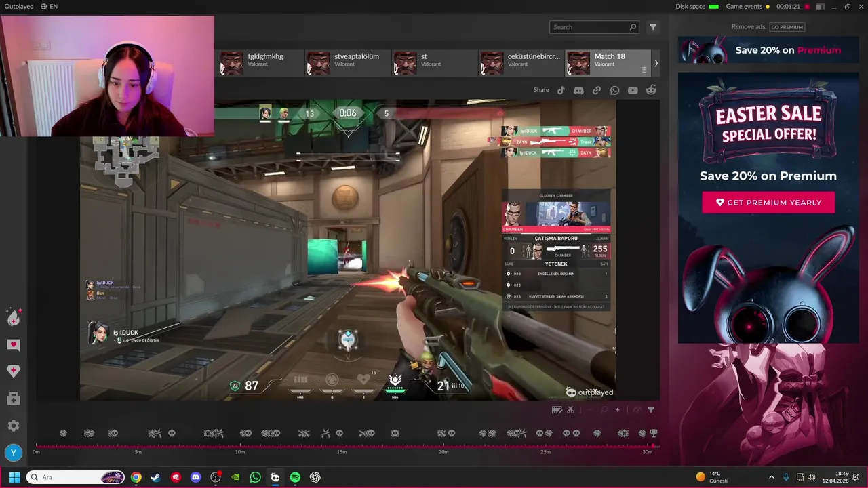Open the Y user profile avatar
868x488 pixels.
14,453
